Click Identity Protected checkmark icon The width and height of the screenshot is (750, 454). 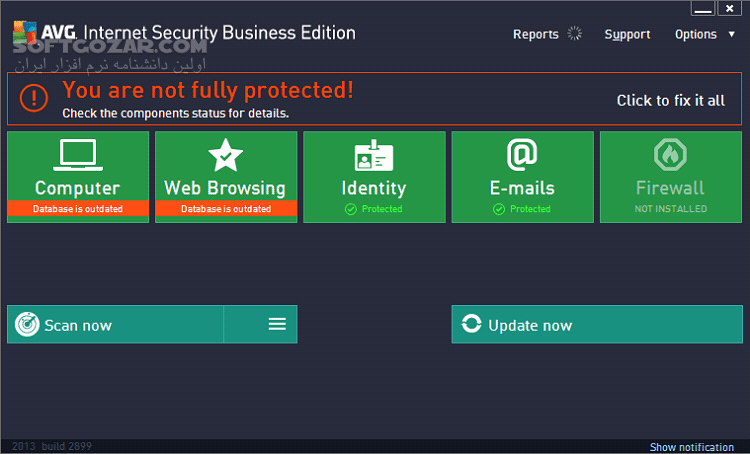(351, 209)
